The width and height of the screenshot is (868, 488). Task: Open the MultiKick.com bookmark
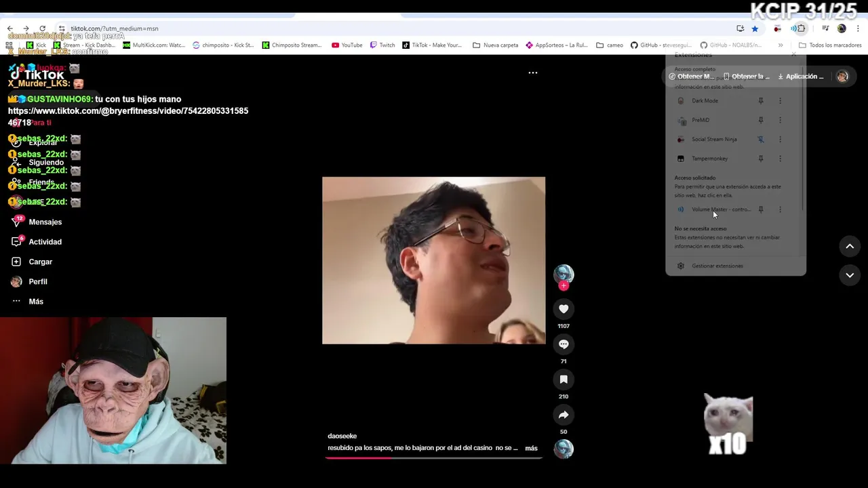tap(154, 45)
